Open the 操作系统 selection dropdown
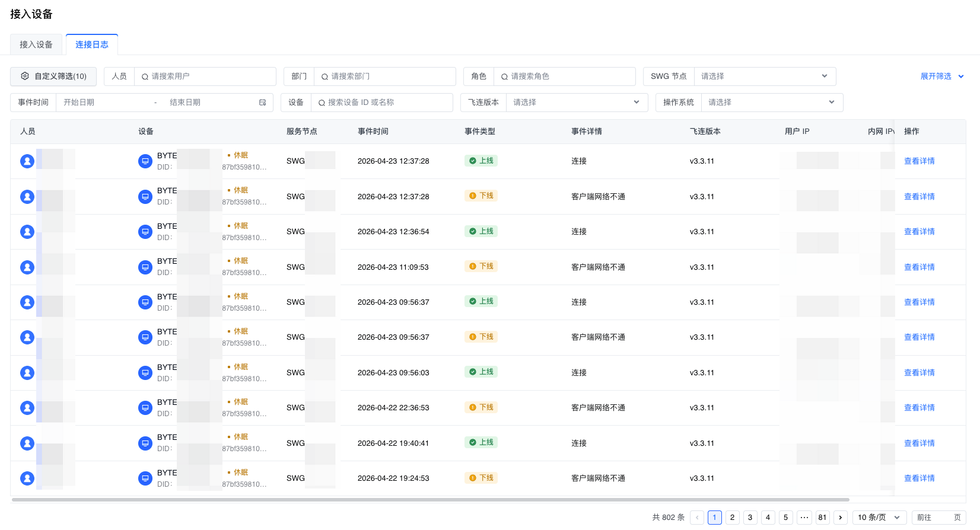The width and height of the screenshot is (980, 530). click(771, 103)
